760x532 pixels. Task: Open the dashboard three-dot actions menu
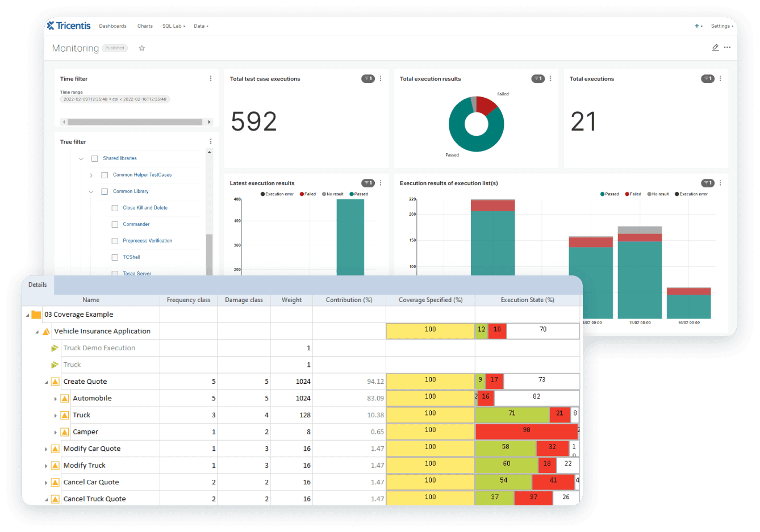click(727, 48)
